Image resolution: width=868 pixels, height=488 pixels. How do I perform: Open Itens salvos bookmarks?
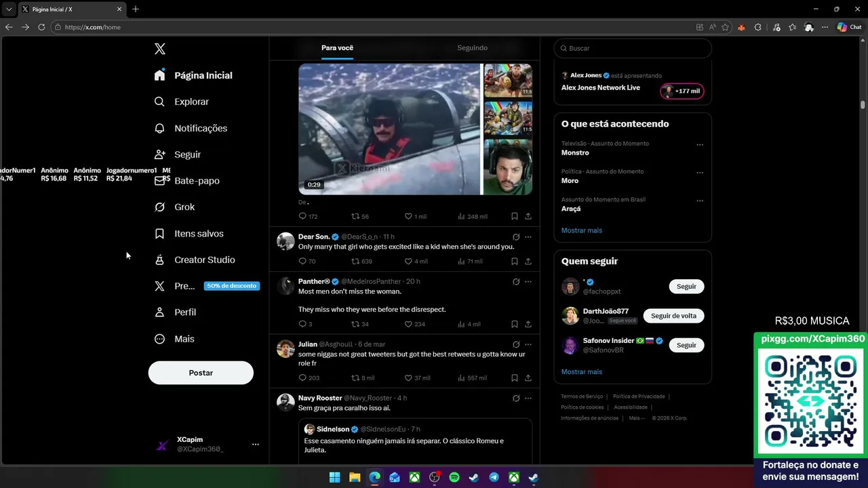[189, 233]
